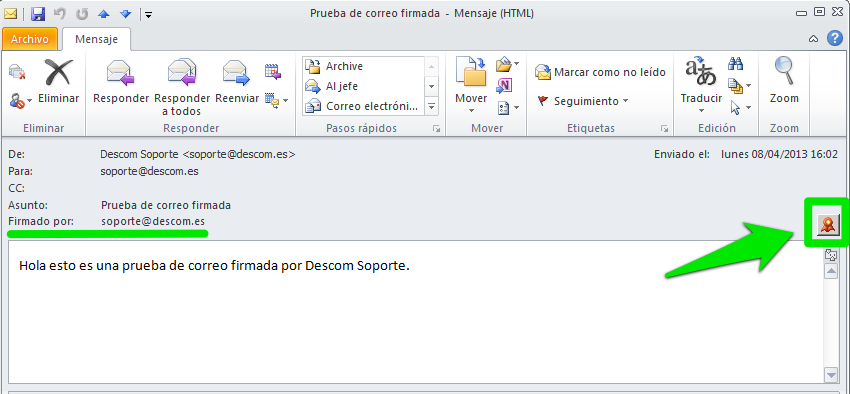Click the Ignore conversation icon

point(17,71)
